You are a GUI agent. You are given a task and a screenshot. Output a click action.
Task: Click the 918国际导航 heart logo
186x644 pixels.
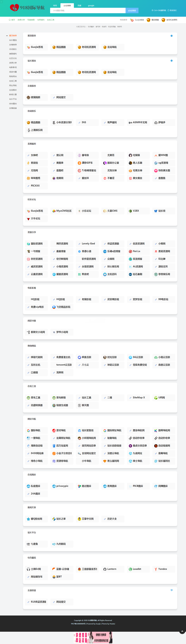point(14,8)
